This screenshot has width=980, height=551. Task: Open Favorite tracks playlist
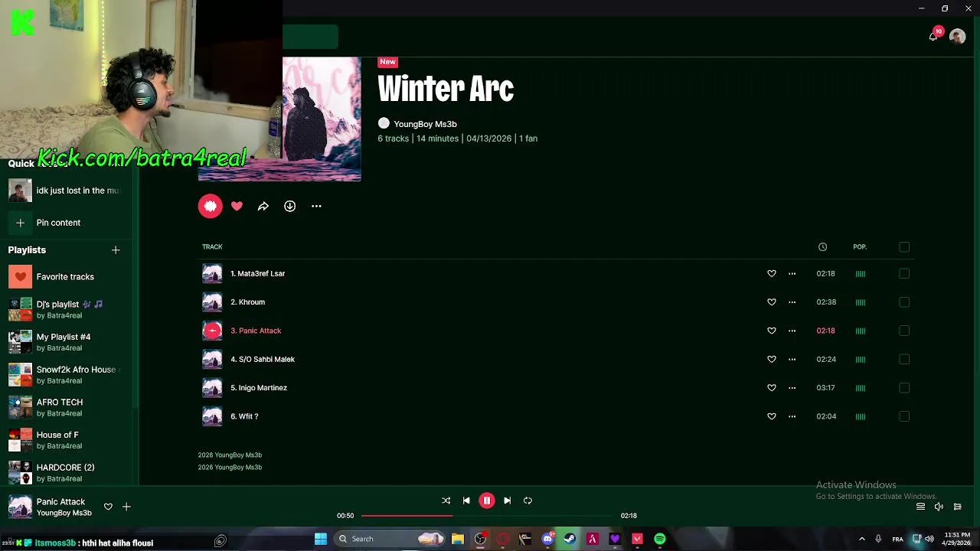(x=65, y=276)
